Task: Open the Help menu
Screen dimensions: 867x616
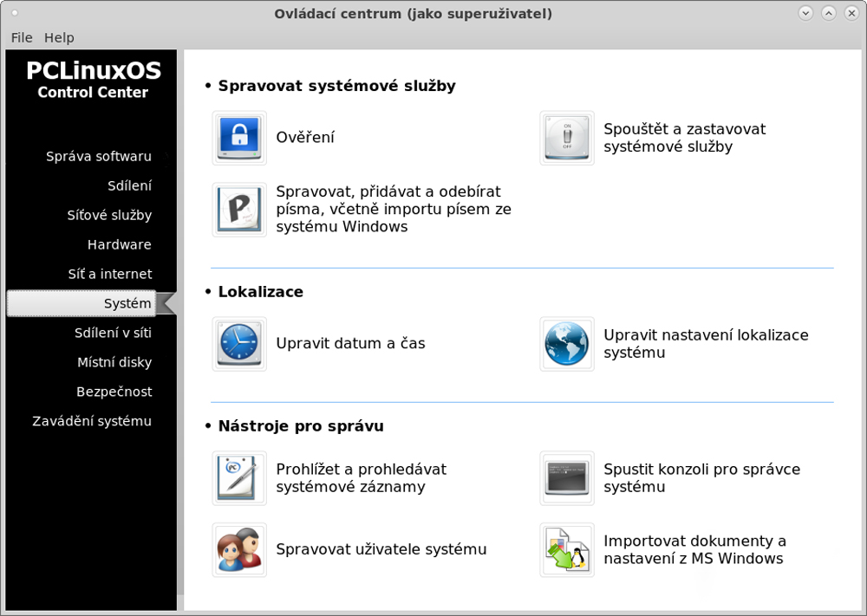Action: pos(59,37)
